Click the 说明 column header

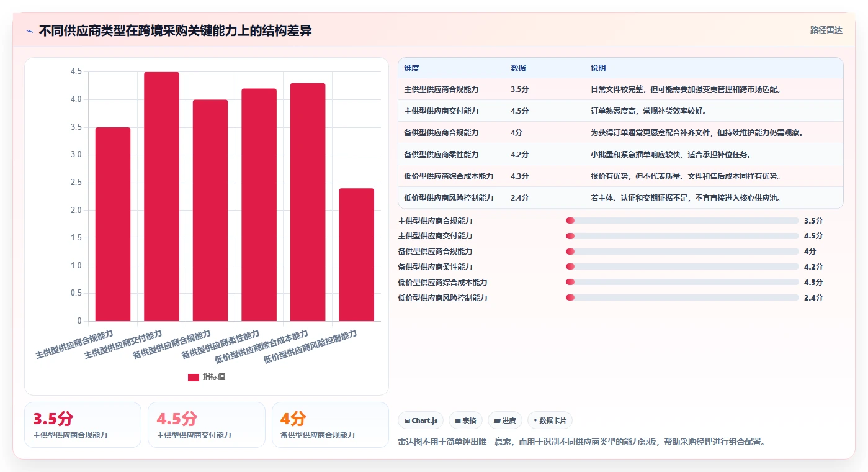[598, 68]
